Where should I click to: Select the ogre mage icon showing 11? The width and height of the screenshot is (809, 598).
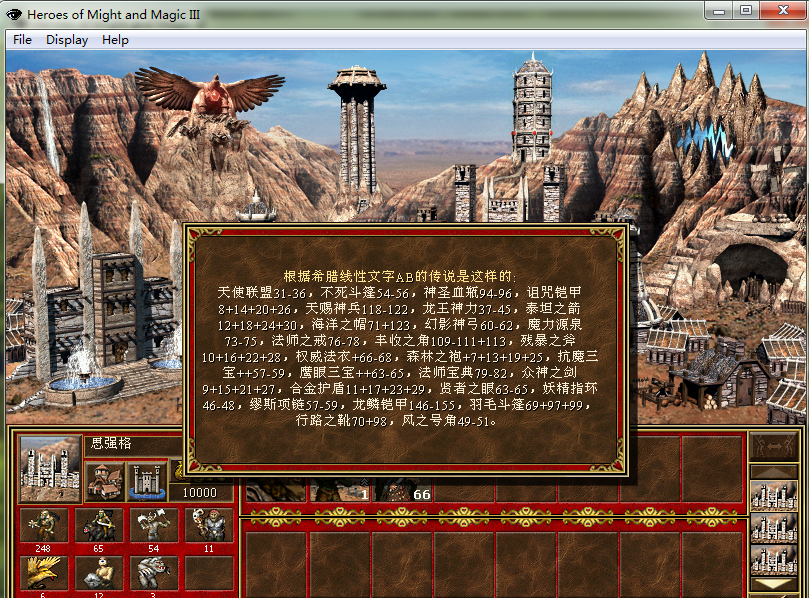coord(209,525)
